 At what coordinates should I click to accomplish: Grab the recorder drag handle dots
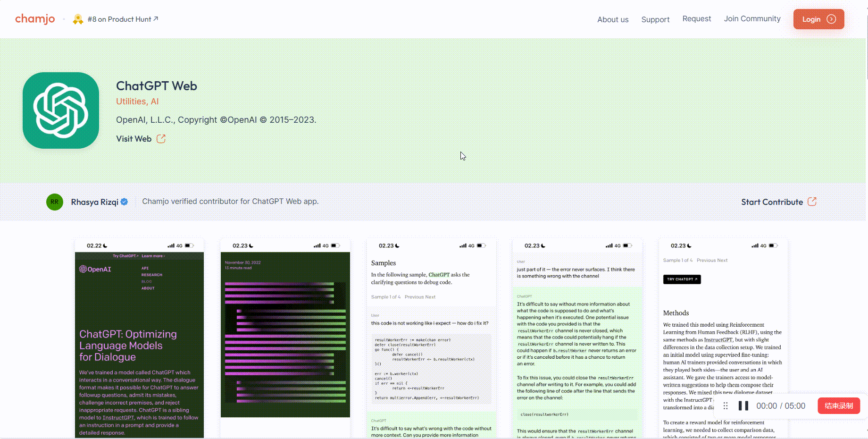coord(726,406)
